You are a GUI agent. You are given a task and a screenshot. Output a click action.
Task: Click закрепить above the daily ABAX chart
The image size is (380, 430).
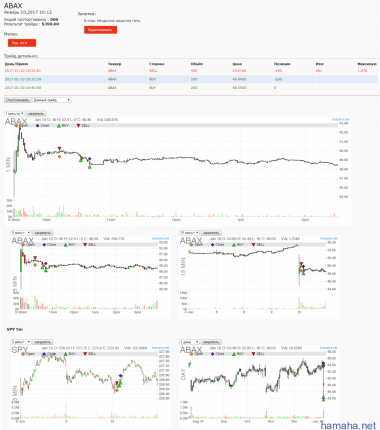211,342
